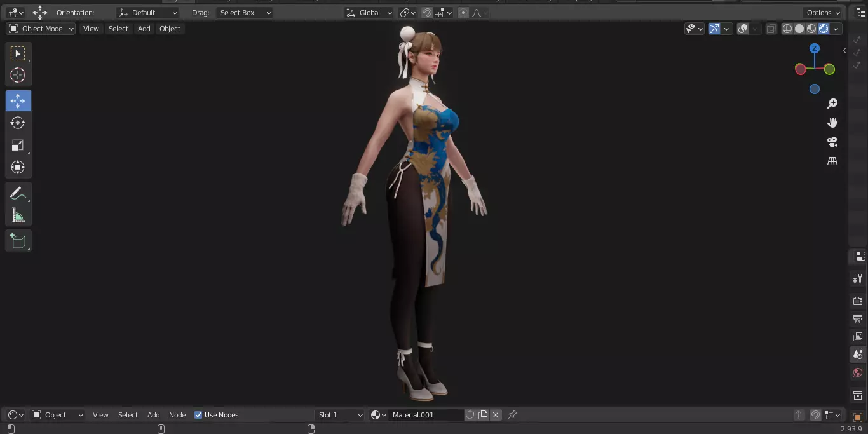868x434 pixels.
Task: Open the browse material sphere dropdown
Action: (379, 415)
